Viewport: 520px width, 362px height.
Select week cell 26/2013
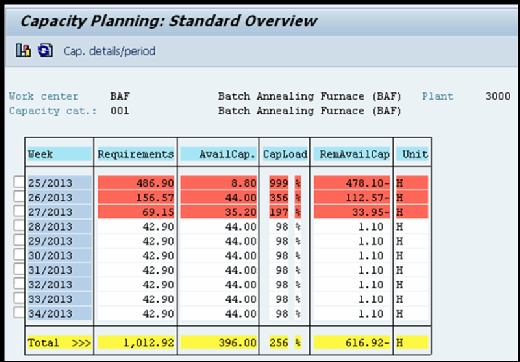point(59,197)
